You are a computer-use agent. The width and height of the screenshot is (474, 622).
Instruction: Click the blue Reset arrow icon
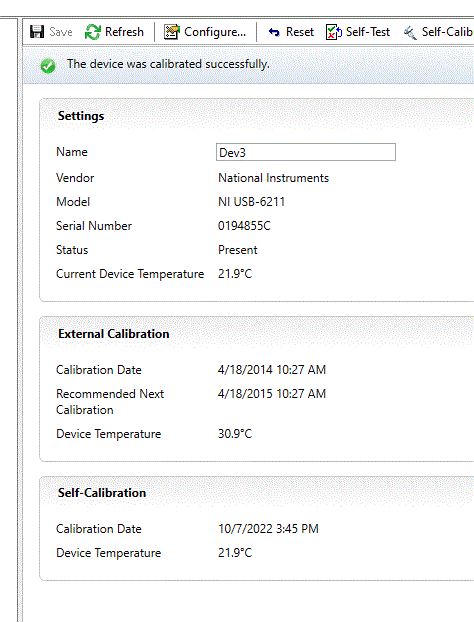[x=274, y=32]
